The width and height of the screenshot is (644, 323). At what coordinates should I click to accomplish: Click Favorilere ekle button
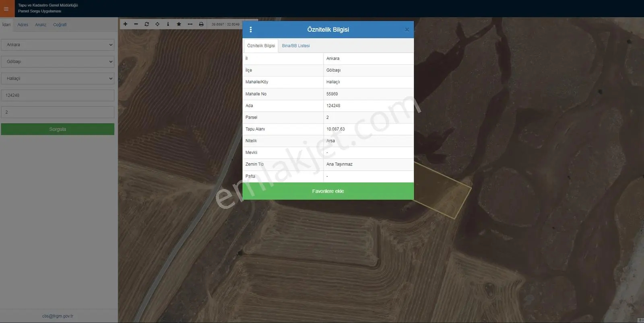(x=328, y=191)
